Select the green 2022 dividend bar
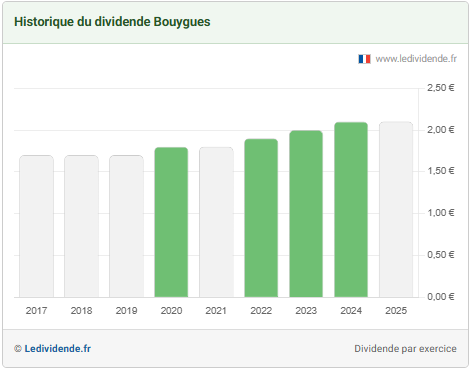This screenshot has width=470, height=370. coord(261,218)
